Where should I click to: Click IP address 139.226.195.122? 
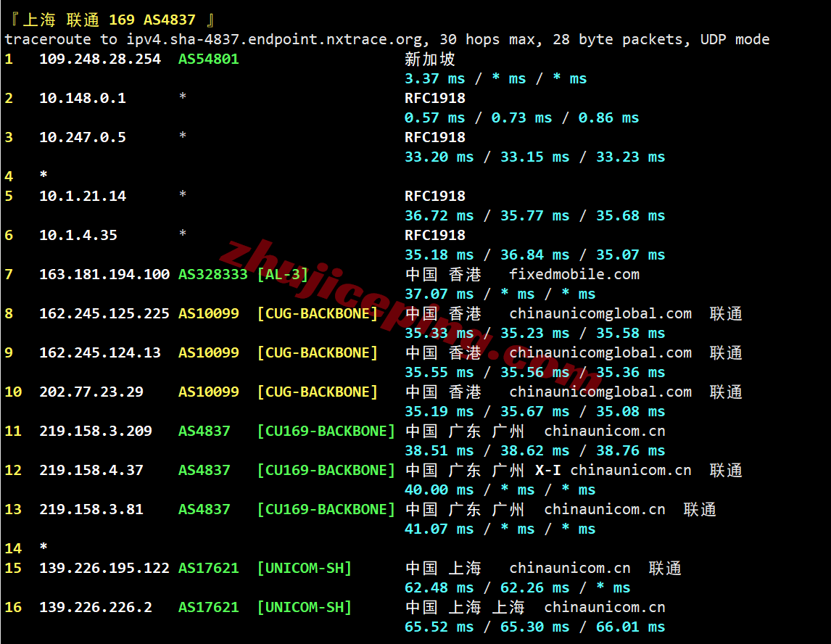point(104,568)
